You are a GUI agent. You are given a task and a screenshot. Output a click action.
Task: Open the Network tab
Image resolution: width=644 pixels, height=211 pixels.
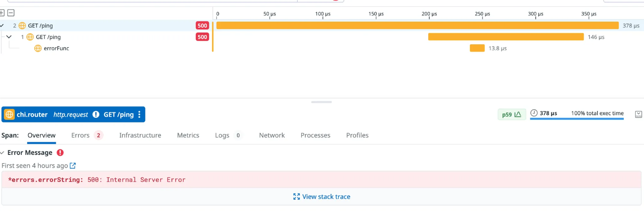272,135
